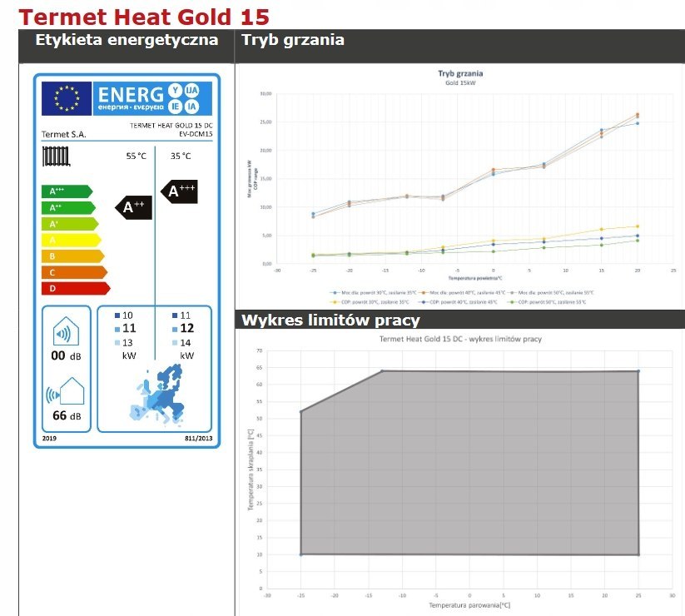
Task: Click the bold '11' kW value
Action: pos(129,328)
